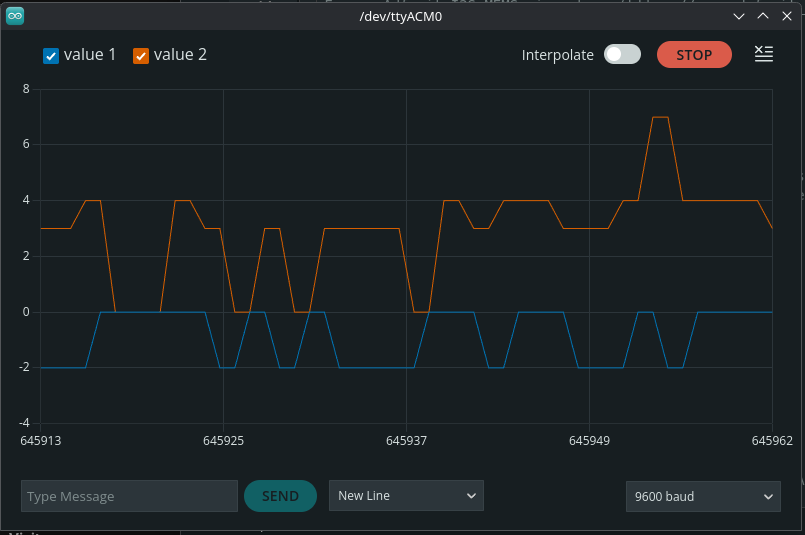Uncheck the blue value 1 checkbox
Screen dimensions: 805x535
pyautogui.click(x=51, y=56)
